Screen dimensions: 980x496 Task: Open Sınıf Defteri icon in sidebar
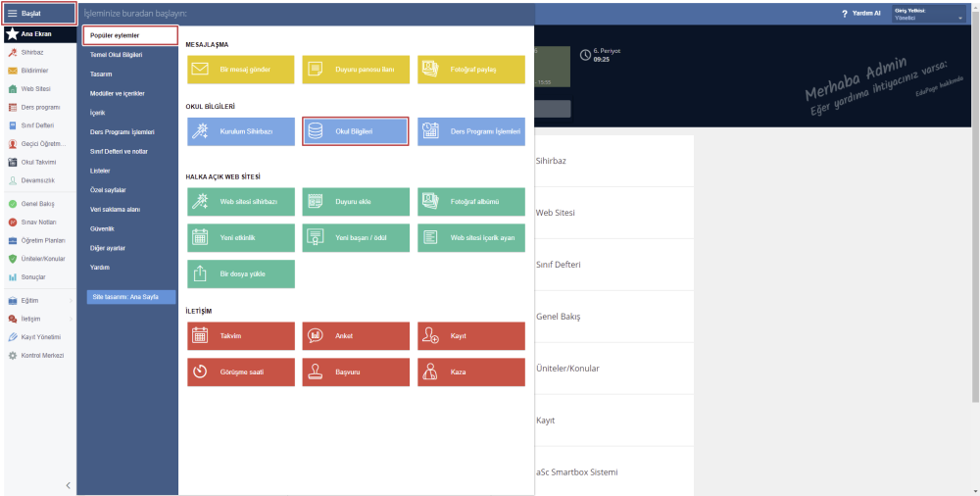point(13,125)
